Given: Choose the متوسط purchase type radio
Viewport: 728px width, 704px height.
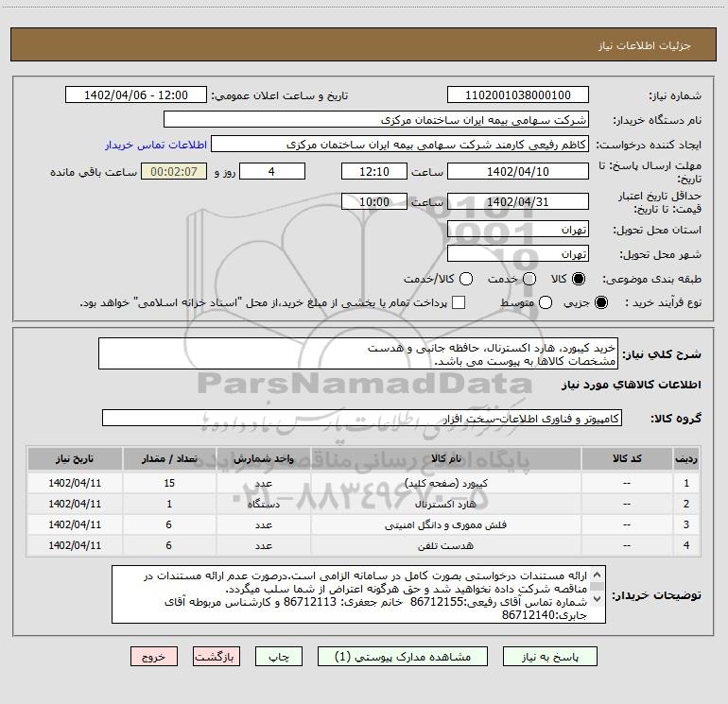Looking at the screenshot, I should [546, 302].
